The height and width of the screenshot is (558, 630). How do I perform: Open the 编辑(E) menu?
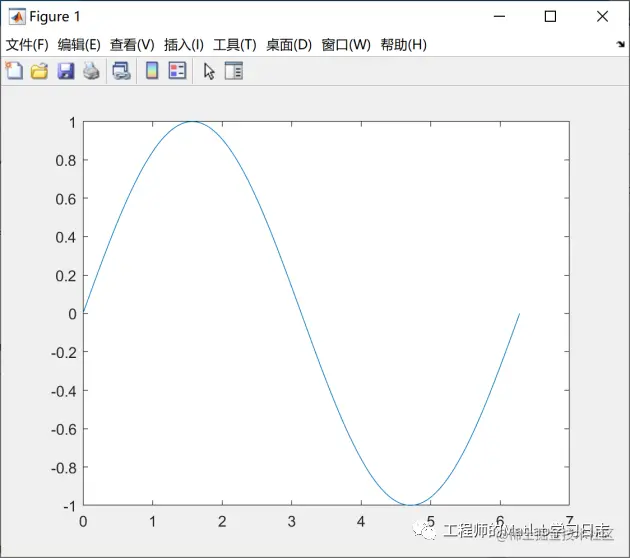click(79, 45)
